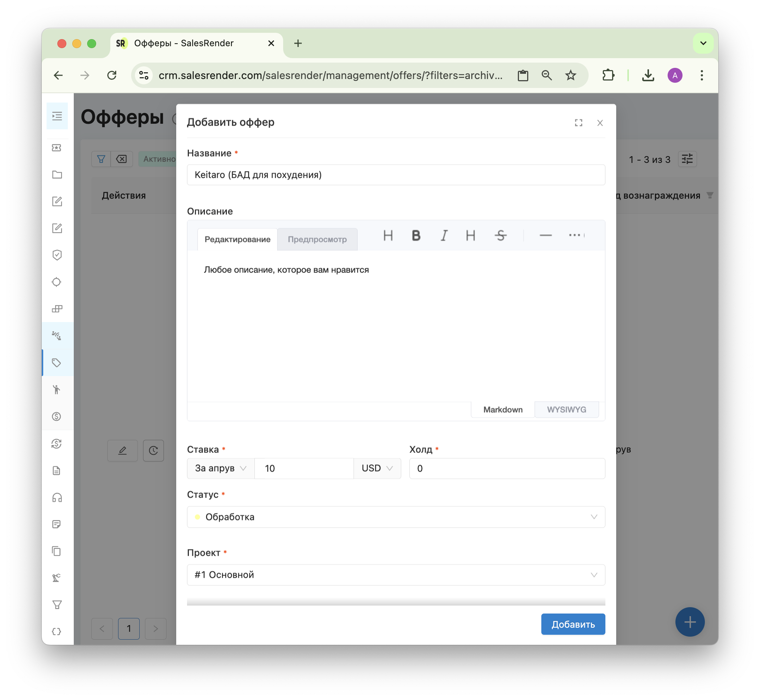Click the Ставка amount field with 10

(x=304, y=469)
